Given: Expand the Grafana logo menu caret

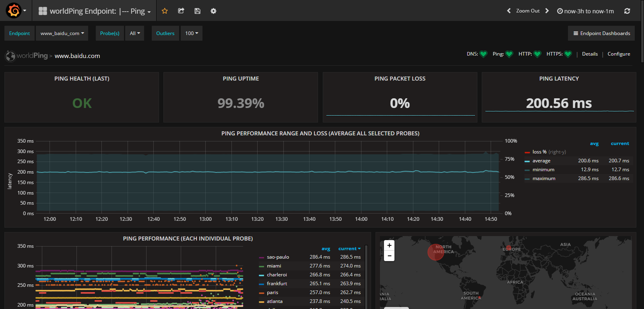Looking at the screenshot, I should click(x=25, y=10).
